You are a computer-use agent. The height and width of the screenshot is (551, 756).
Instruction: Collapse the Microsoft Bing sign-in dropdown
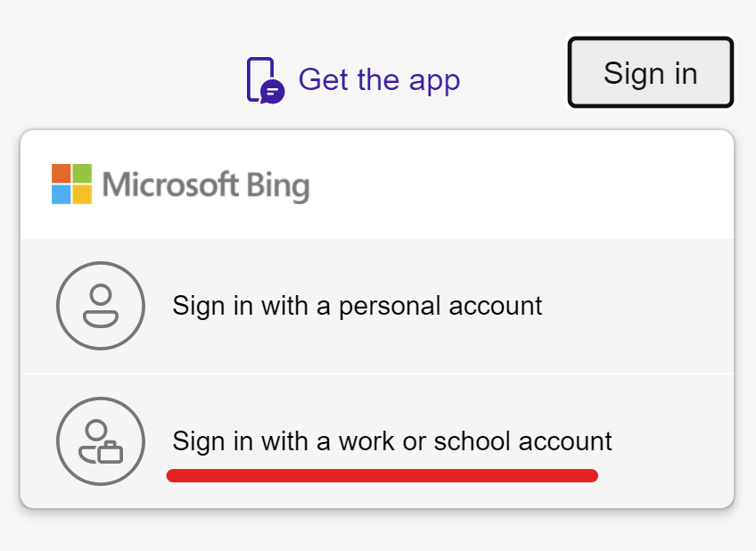coord(650,72)
